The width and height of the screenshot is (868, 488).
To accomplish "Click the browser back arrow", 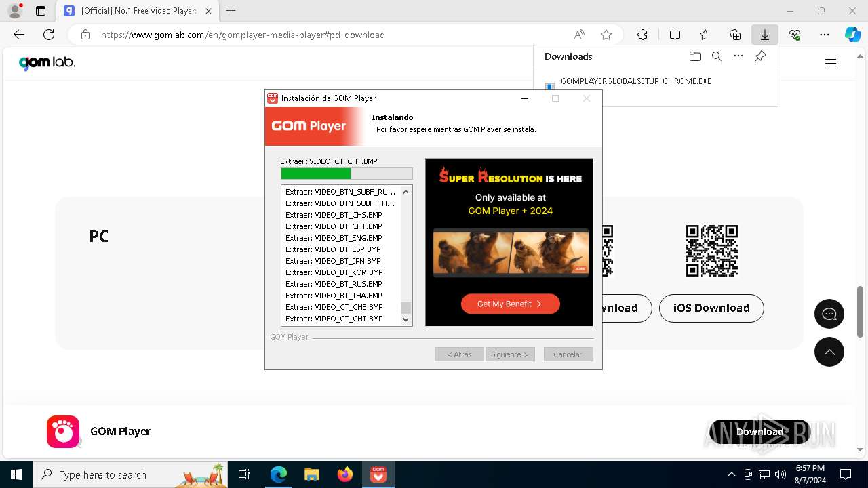I will click(x=19, y=35).
